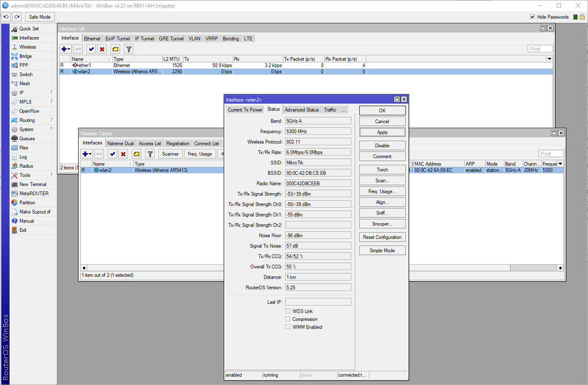Click OK in the wlan2 interface dialog

tap(382, 111)
